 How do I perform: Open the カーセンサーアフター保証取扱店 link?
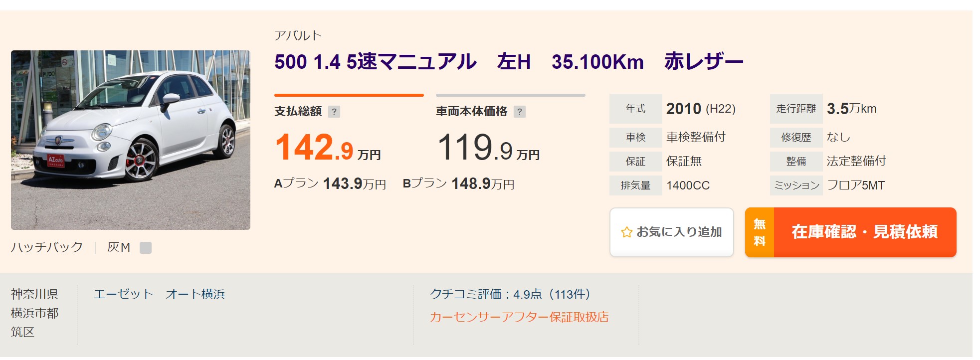click(x=519, y=317)
